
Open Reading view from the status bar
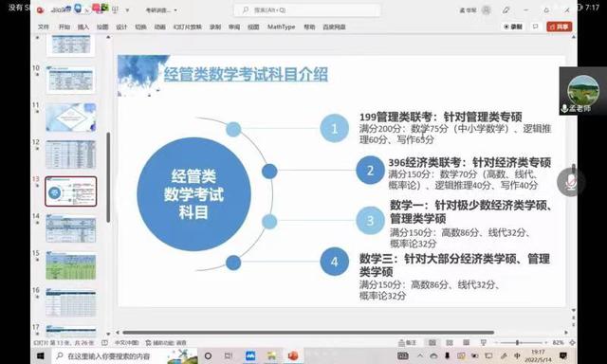click(467, 343)
